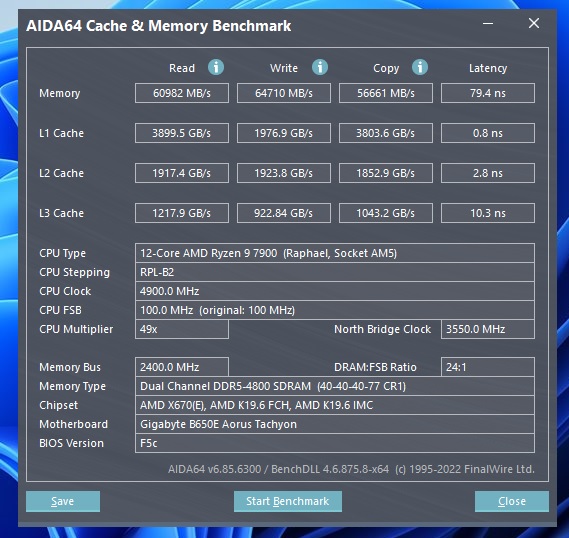This screenshot has height=538, width=569.
Task: Select L1 Cache latency 0.8 ns
Action: 488,133
